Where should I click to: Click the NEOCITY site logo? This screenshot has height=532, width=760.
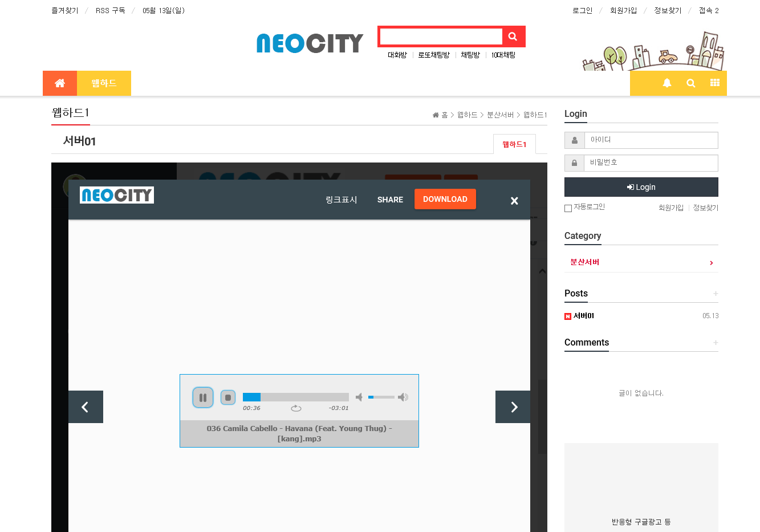[310, 43]
